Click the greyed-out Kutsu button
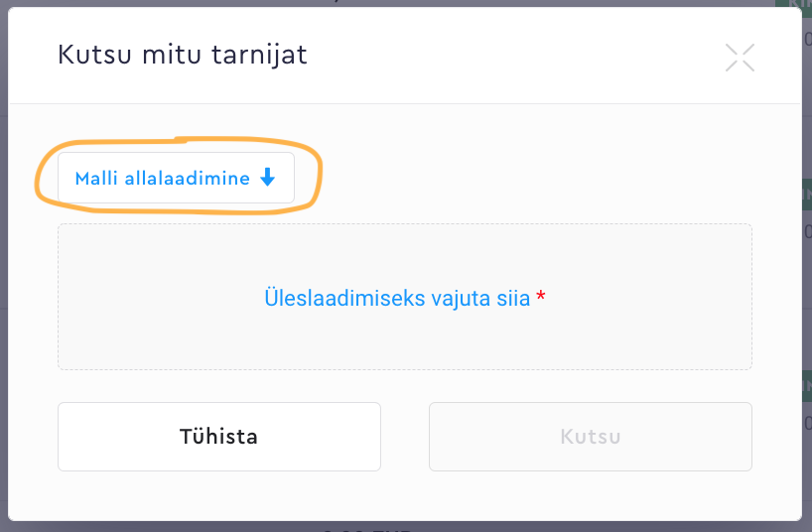The width and height of the screenshot is (812, 532). 590,437
